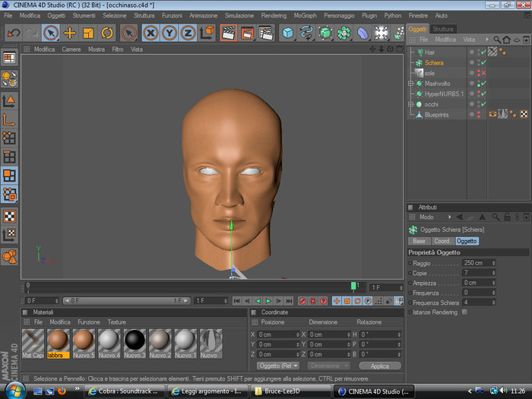532x399 pixels.
Task: Select the Rotate tool in the top toolbar
Action: pos(107,33)
